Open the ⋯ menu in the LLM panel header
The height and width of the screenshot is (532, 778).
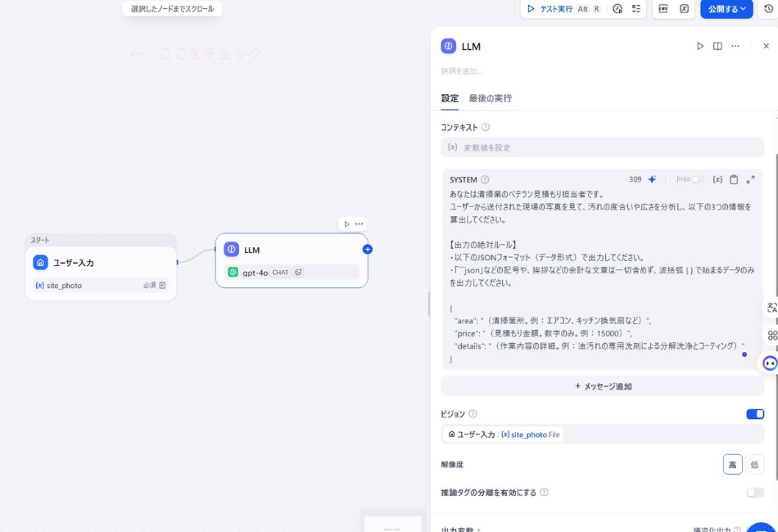coord(735,46)
